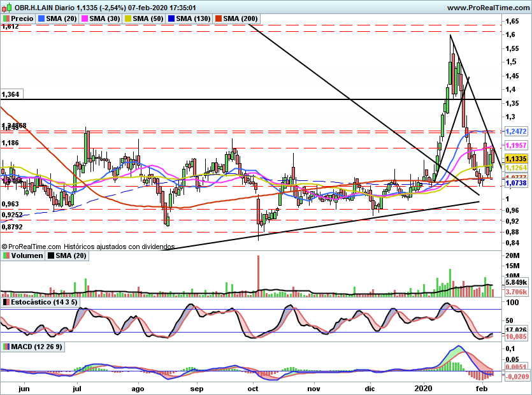Click the candlestick icon beside the chart title

pos(7,7)
